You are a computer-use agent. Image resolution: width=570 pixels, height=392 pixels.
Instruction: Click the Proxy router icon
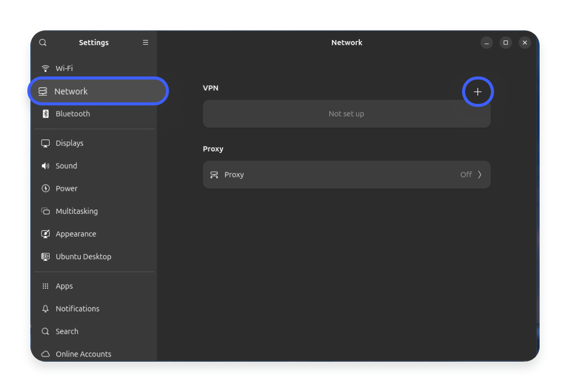[x=215, y=174]
